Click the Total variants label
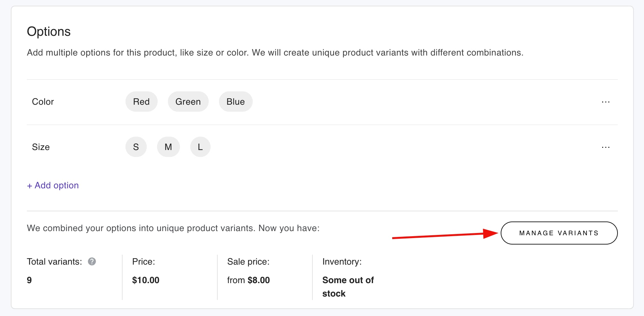Image resolution: width=644 pixels, height=316 pixels. [54, 262]
